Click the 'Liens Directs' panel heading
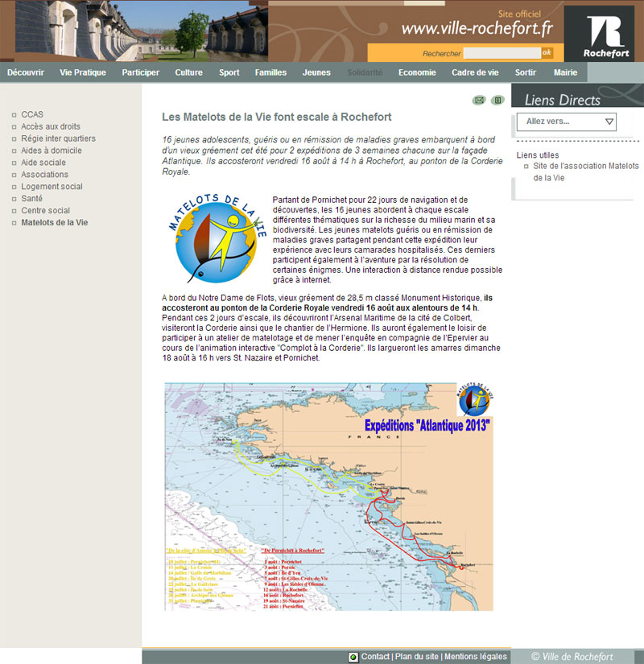The width and height of the screenshot is (644, 664). click(x=562, y=100)
